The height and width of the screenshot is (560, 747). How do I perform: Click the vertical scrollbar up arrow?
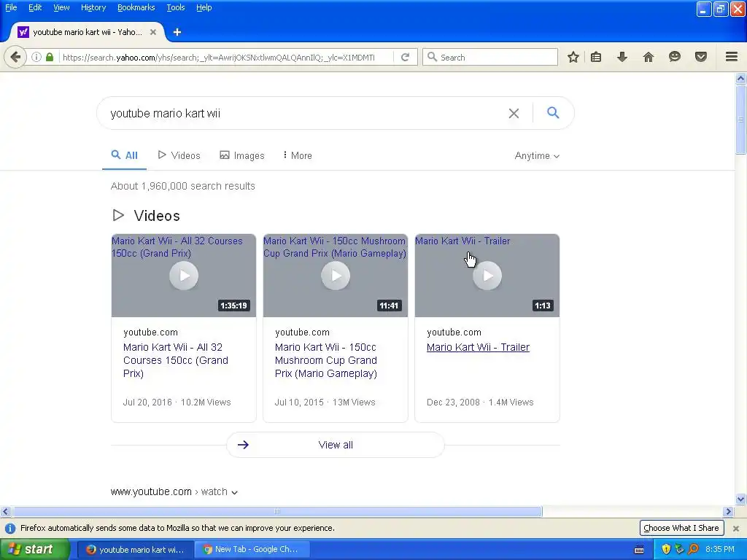click(741, 78)
